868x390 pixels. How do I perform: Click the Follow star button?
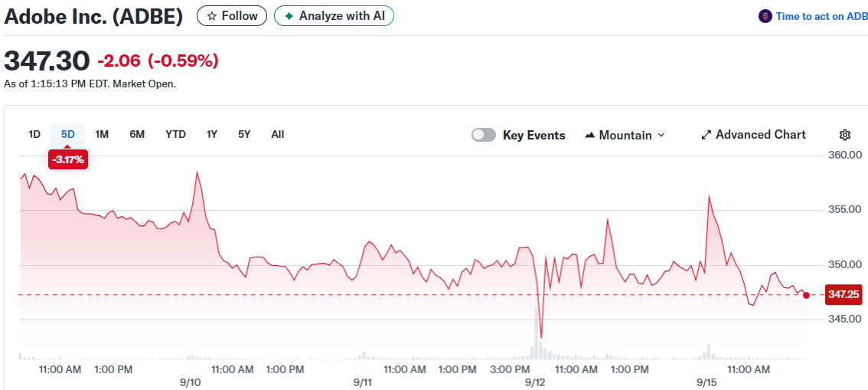click(231, 16)
